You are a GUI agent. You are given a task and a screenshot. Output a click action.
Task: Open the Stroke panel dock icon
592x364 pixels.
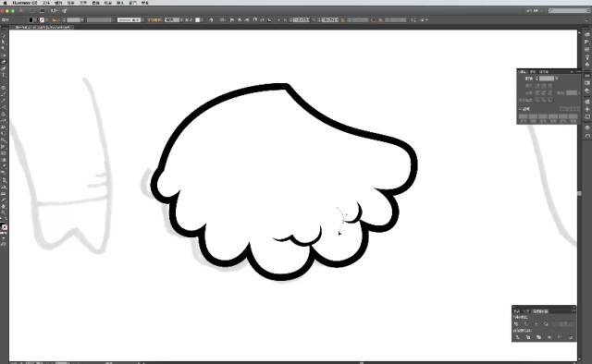coord(587,76)
